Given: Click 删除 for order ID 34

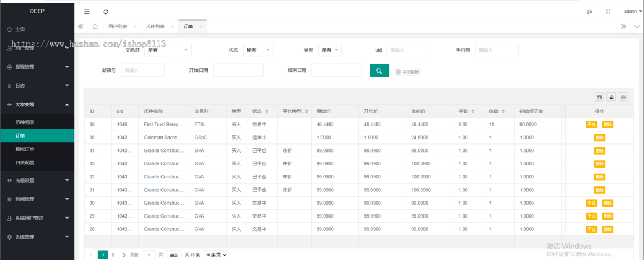Looking at the screenshot, I should [599, 150].
